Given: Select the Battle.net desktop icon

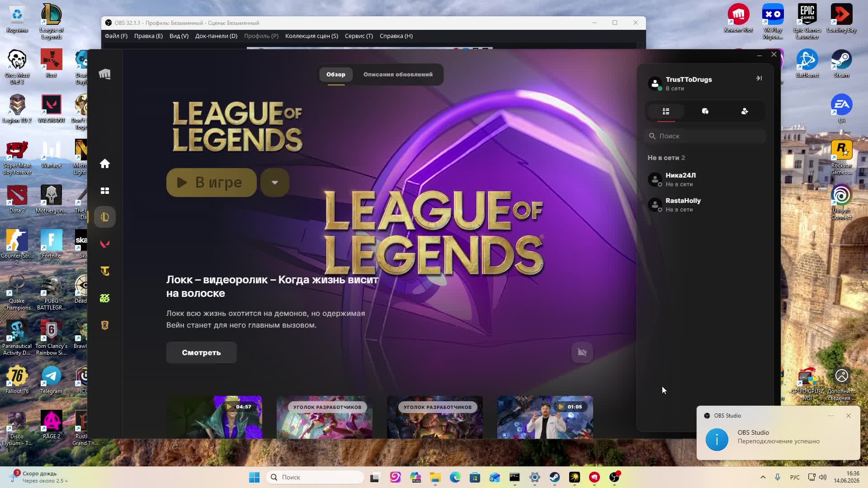Looking at the screenshot, I should tap(807, 64).
